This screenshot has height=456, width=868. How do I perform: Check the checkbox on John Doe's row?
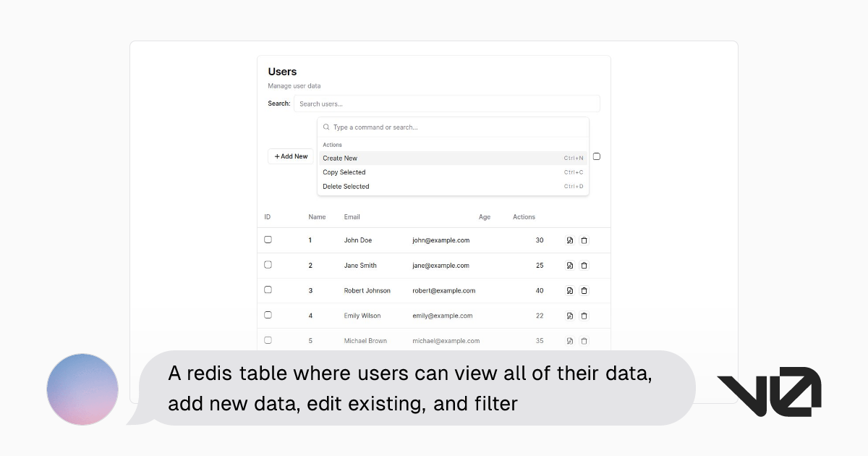click(268, 240)
